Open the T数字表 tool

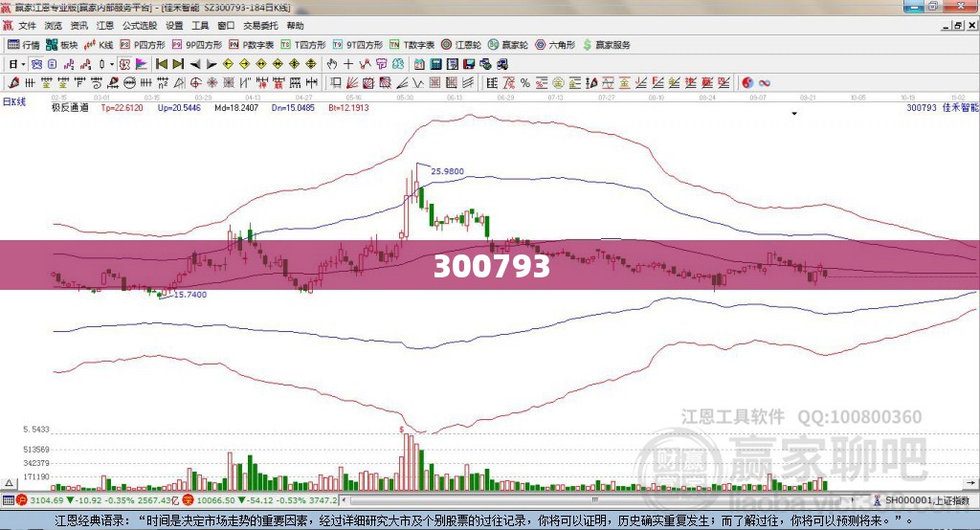tap(412, 45)
